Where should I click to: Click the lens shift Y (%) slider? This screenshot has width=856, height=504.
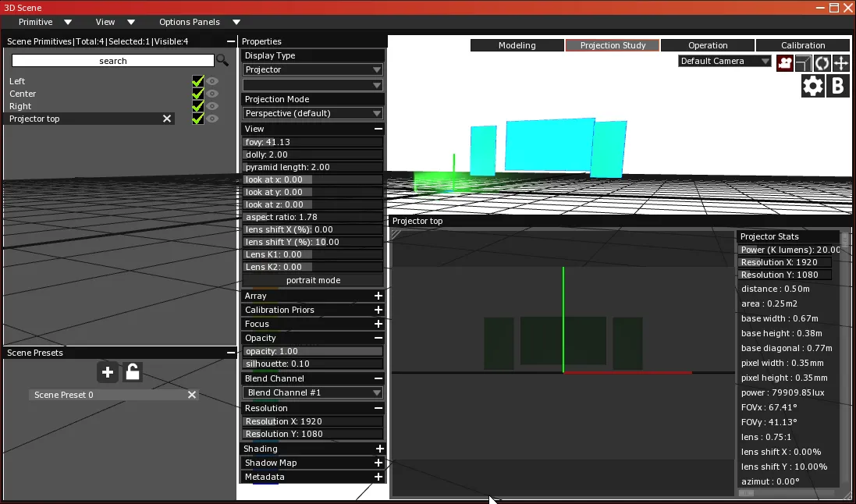pyautogui.click(x=313, y=242)
